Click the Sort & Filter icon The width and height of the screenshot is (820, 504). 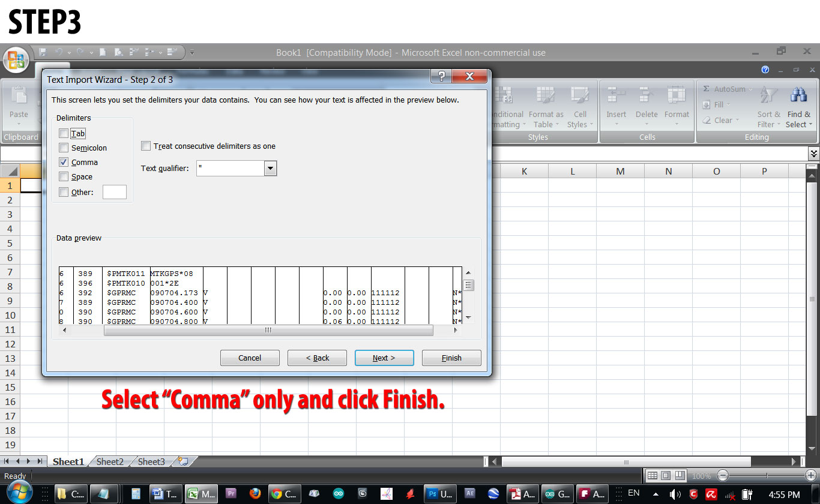(768, 108)
